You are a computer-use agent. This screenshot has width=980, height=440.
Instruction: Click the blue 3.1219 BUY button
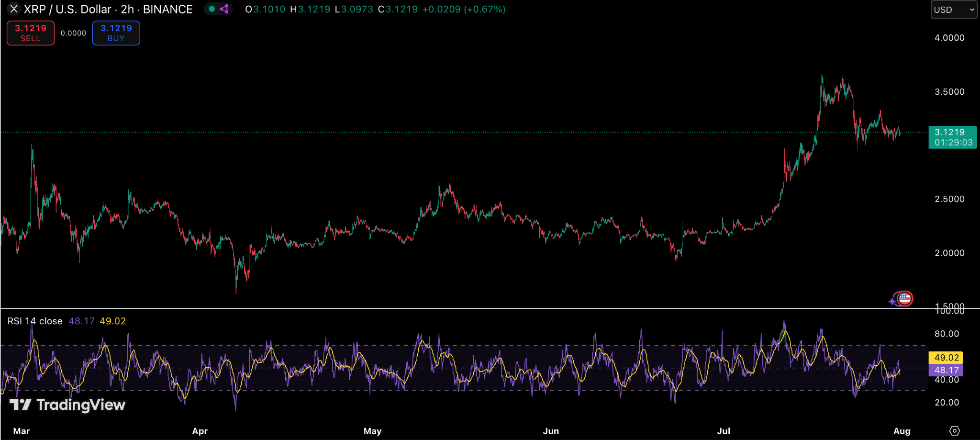[116, 33]
